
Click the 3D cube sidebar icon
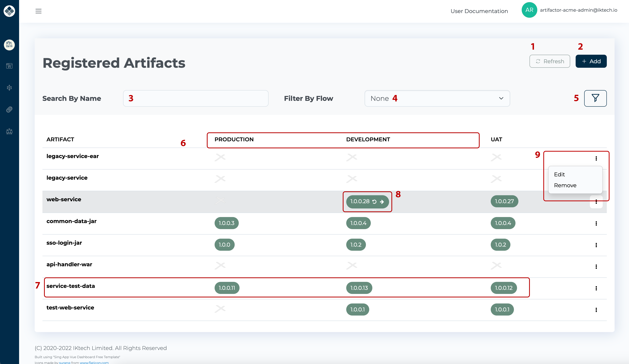click(9, 88)
